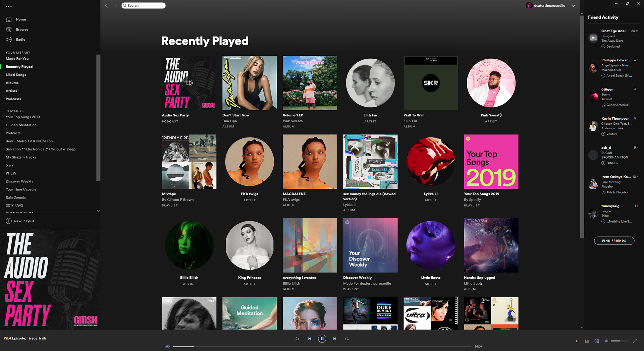Open Don't Start Now album cover

(x=250, y=83)
